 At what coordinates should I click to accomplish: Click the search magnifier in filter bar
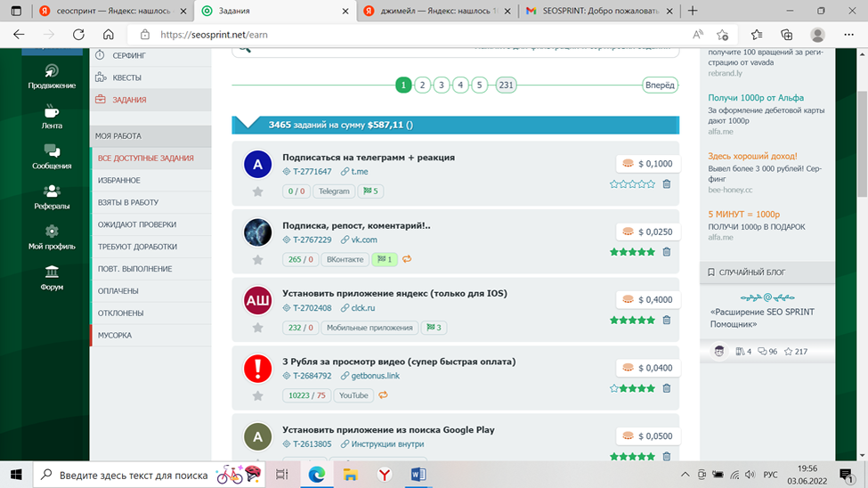(245, 50)
